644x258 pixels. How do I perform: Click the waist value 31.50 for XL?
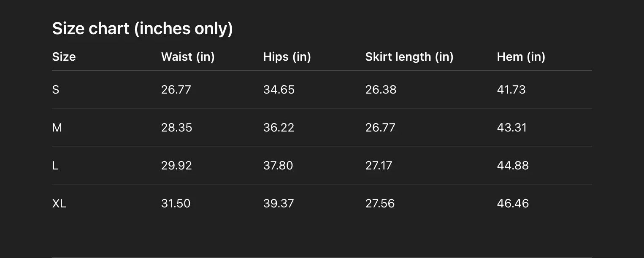pos(176,204)
